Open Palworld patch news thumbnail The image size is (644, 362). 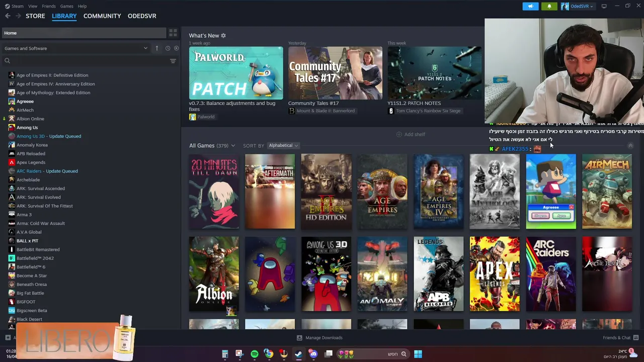pos(236,73)
